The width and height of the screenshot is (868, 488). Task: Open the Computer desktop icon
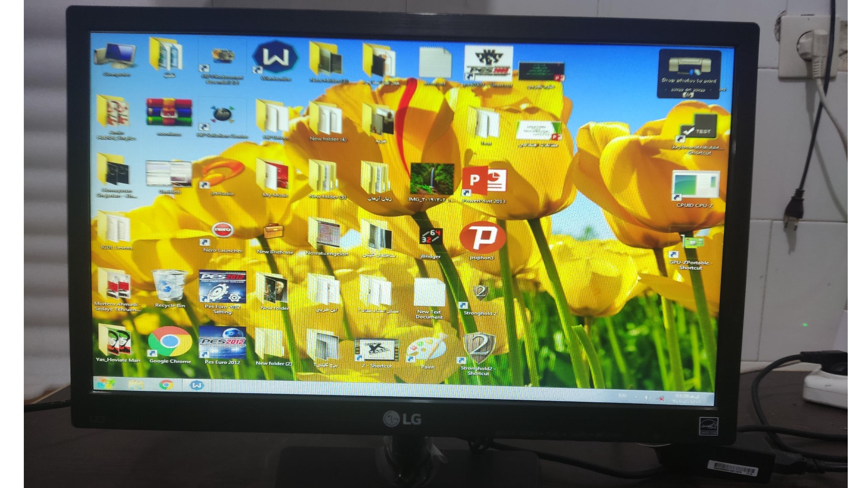tap(116, 57)
